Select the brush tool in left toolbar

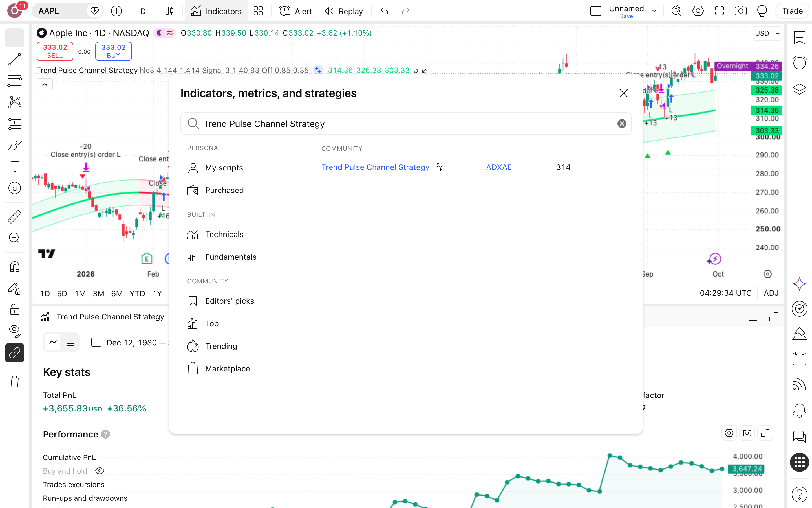pos(14,145)
